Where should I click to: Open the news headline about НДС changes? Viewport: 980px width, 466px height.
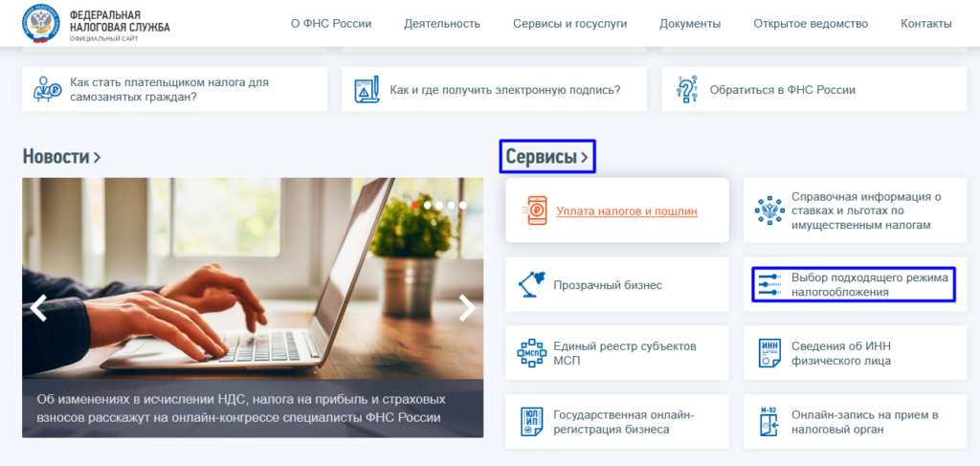point(241,408)
